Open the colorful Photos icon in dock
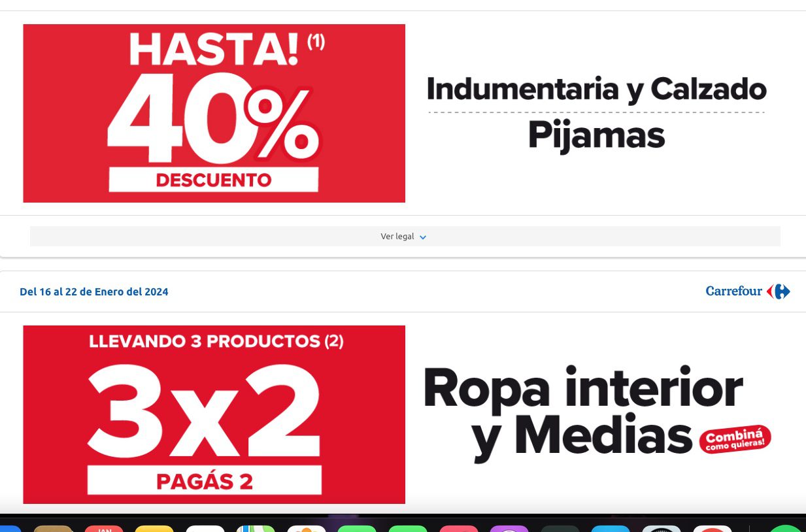This screenshot has height=532, width=806. 307,528
